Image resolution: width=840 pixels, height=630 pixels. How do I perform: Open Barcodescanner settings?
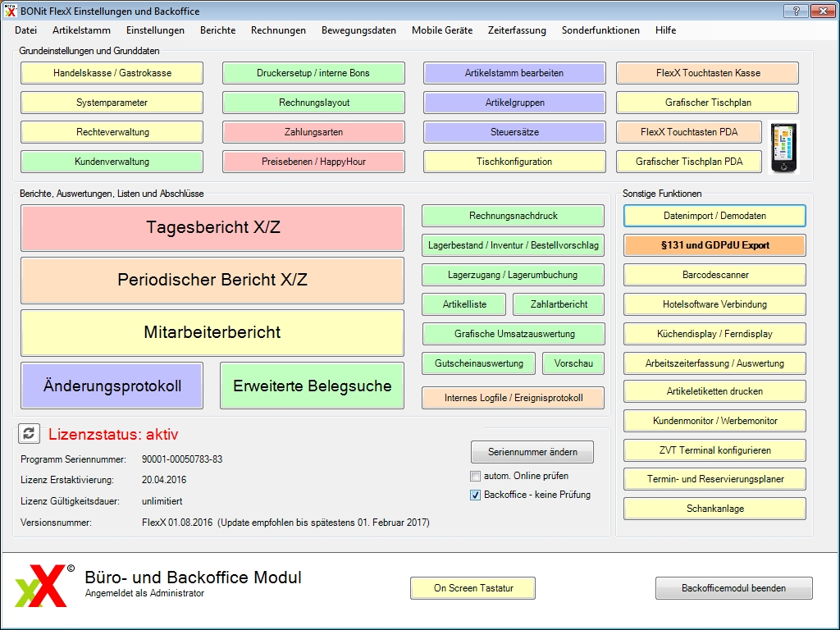pos(714,274)
